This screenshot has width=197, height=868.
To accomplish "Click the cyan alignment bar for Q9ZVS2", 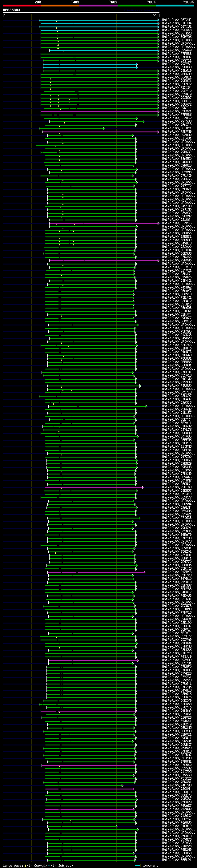I will click(90, 64).
